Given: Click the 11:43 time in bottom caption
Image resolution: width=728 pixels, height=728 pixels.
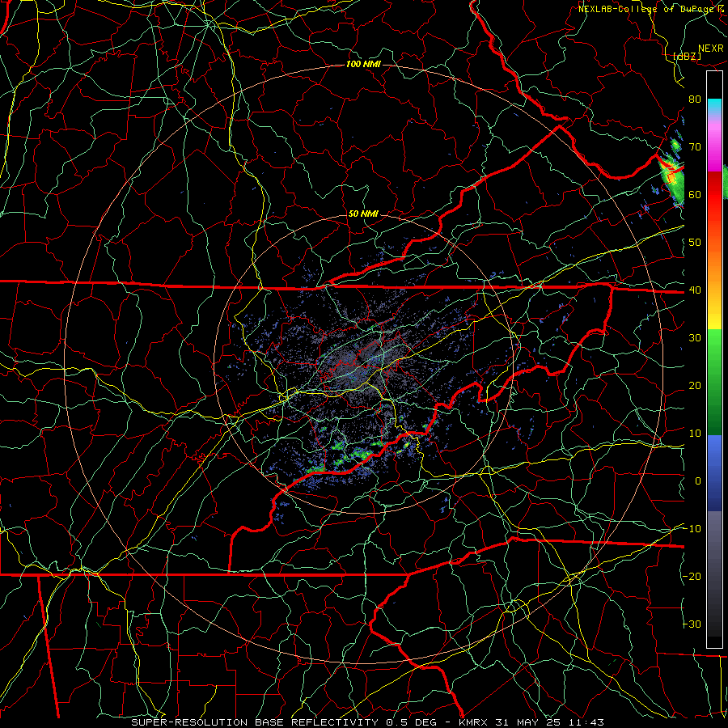Looking at the screenshot, I should pyautogui.click(x=586, y=722).
